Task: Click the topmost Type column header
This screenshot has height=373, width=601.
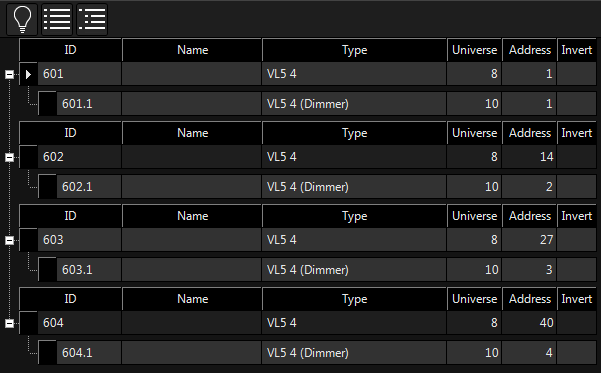Action: point(354,50)
